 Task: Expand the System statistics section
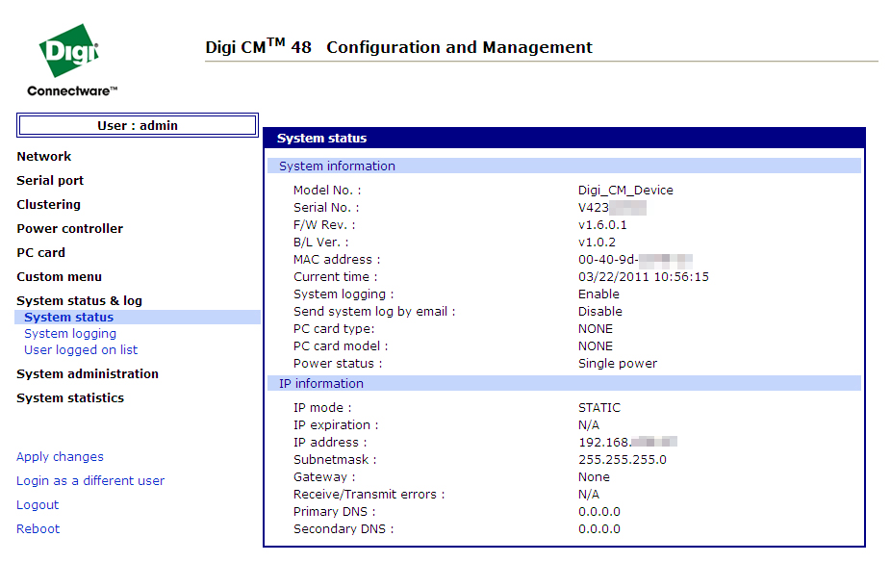tap(70, 397)
